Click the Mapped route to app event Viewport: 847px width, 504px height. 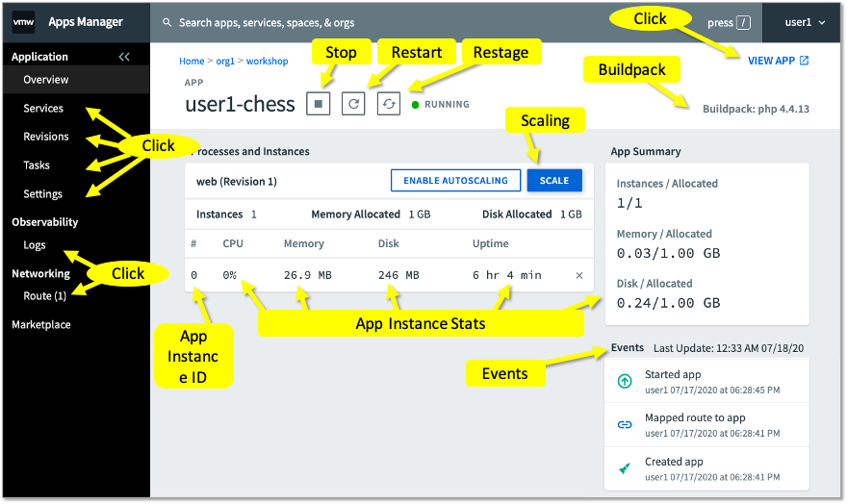point(706,425)
